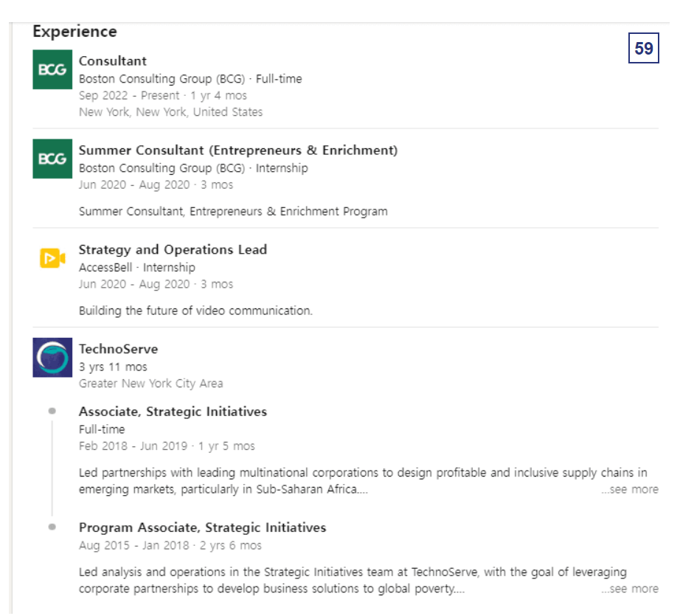Click Boston Consulting Group (BCG) · Full-time text
Screen dimensions: 680x616
[x=190, y=79]
